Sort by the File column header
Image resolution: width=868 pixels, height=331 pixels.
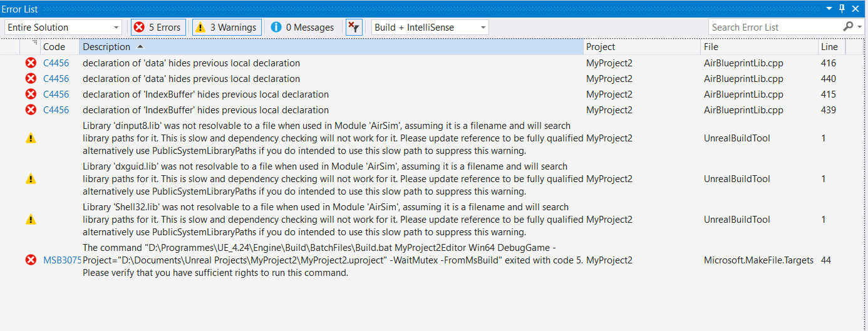pos(759,47)
